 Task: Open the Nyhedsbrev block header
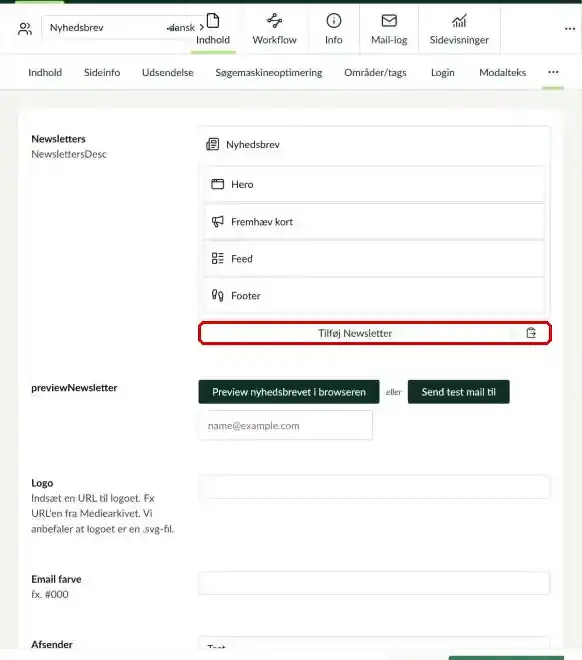(375, 144)
